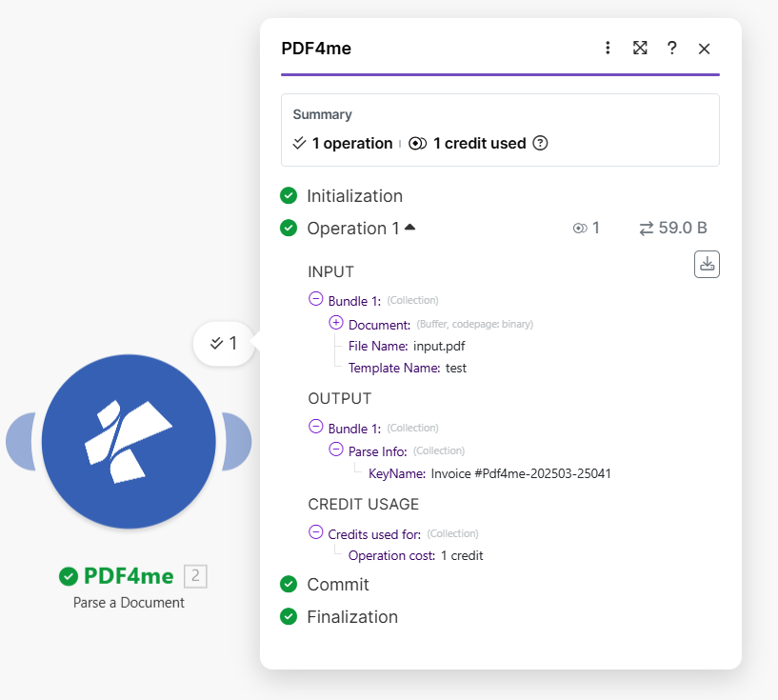
Task: Collapse the OUTPUT Bundle 1 collection
Action: coord(316,427)
